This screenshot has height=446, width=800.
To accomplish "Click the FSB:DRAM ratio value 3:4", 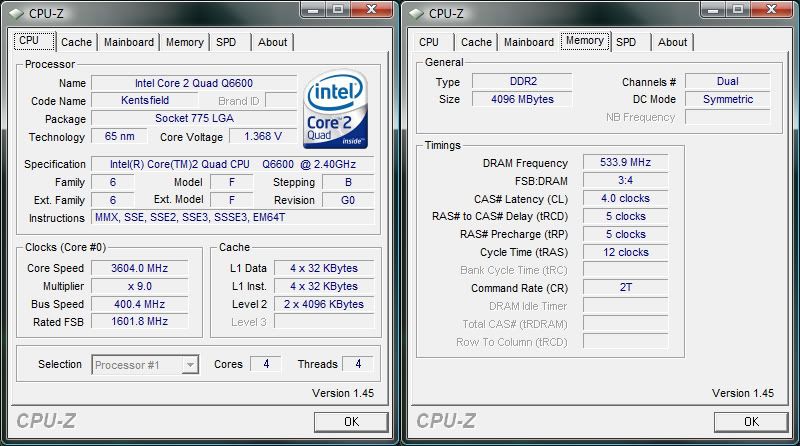I will [x=626, y=180].
